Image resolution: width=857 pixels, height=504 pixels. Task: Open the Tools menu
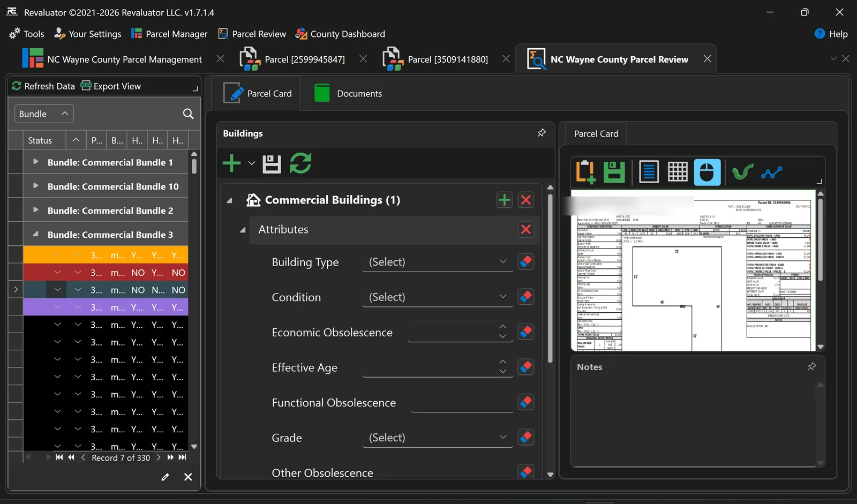(x=26, y=34)
